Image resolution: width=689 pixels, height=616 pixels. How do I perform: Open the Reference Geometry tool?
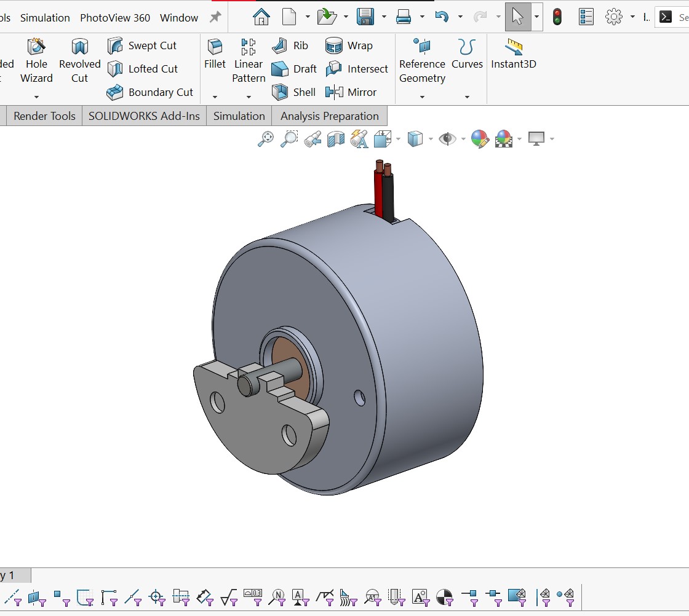[422, 60]
